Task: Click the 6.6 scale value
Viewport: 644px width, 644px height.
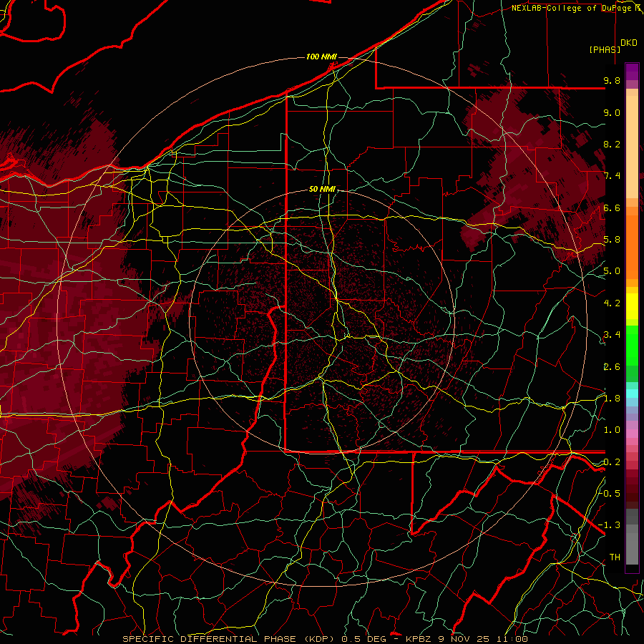Action: [x=612, y=208]
